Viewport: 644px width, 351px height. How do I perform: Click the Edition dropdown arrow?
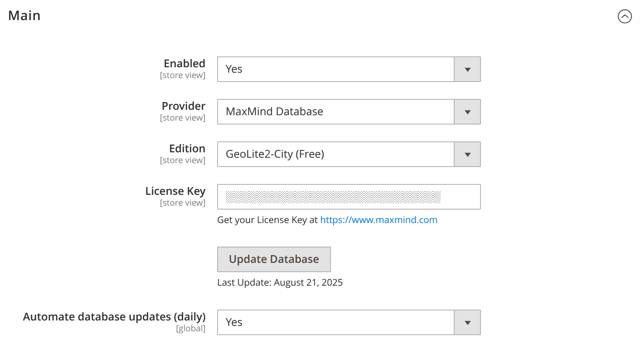coord(467,155)
